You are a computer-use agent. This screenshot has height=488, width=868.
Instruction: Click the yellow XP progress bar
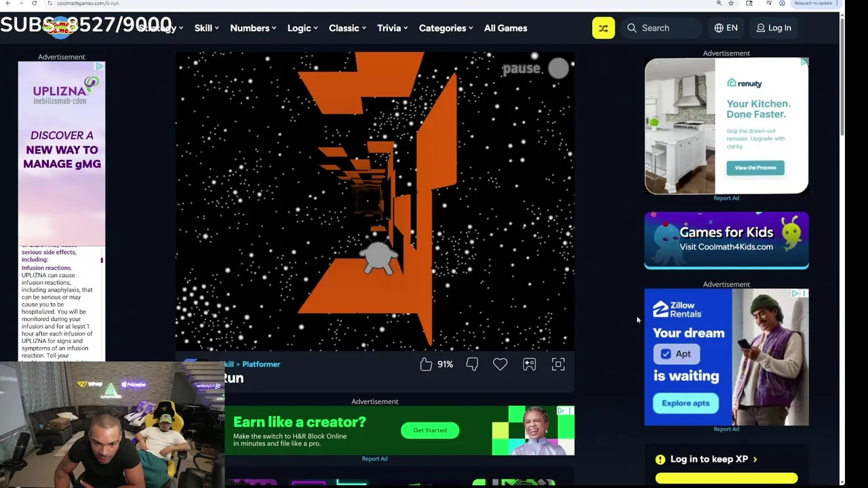point(726,479)
